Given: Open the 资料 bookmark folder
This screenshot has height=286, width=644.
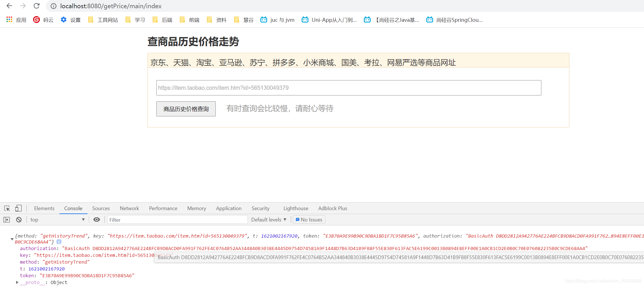Looking at the screenshot, I should point(217,20).
